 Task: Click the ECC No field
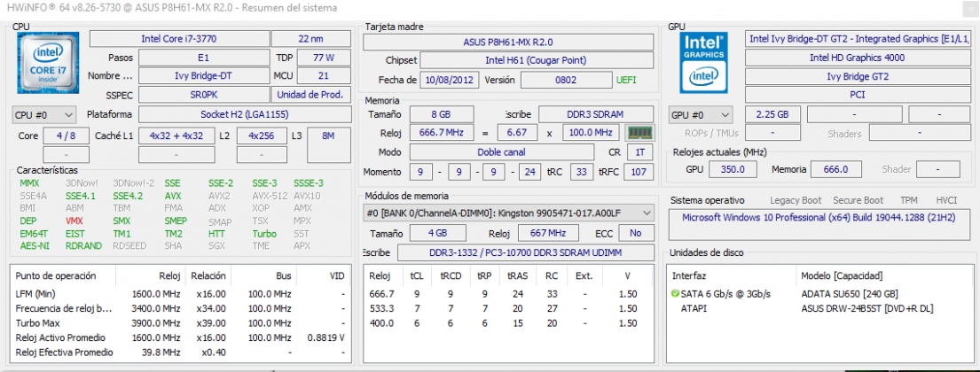click(x=636, y=234)
